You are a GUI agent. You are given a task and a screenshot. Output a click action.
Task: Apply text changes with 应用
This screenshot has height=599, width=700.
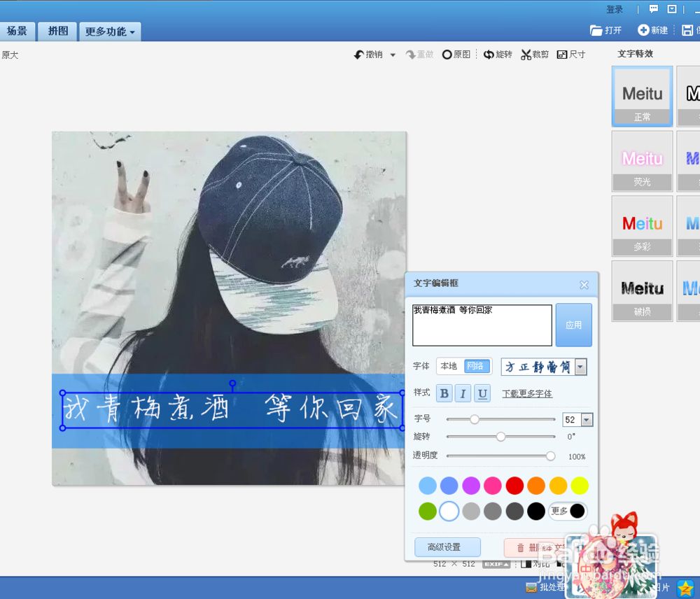573,325
